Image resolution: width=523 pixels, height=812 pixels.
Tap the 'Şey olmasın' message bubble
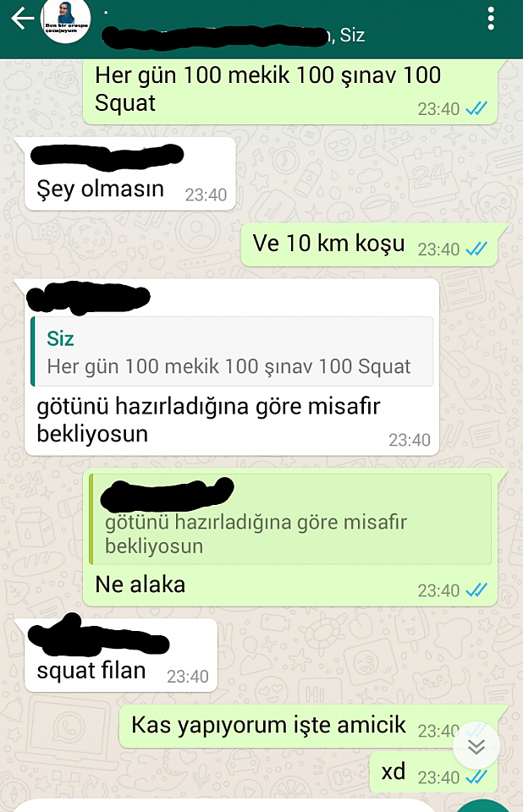point(130,174)
